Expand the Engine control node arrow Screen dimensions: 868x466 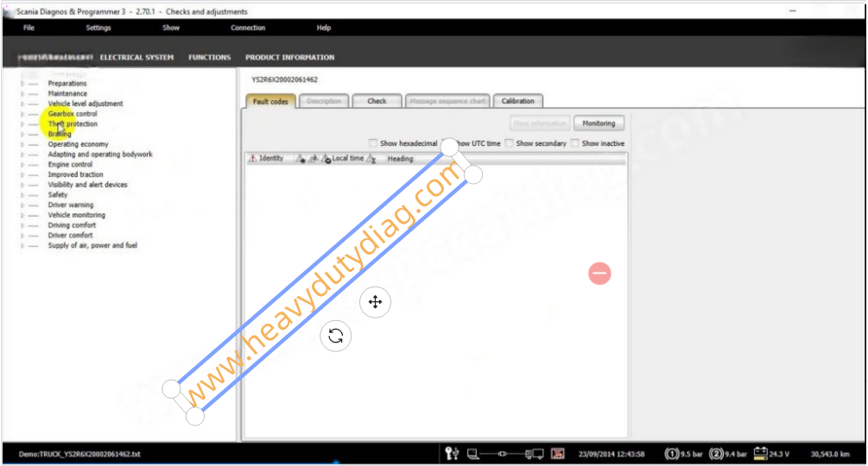[x=22, y=164]
